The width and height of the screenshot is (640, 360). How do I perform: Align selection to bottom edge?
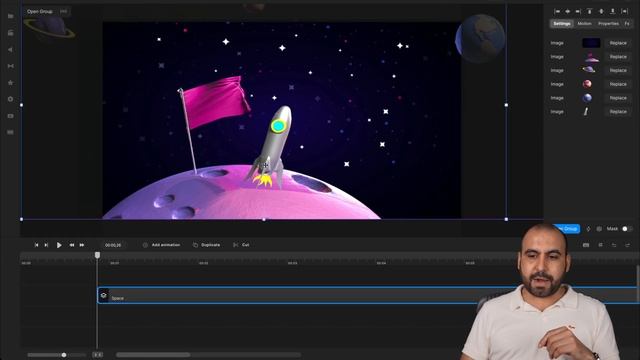pyautogui.click(x=613, y=11)
